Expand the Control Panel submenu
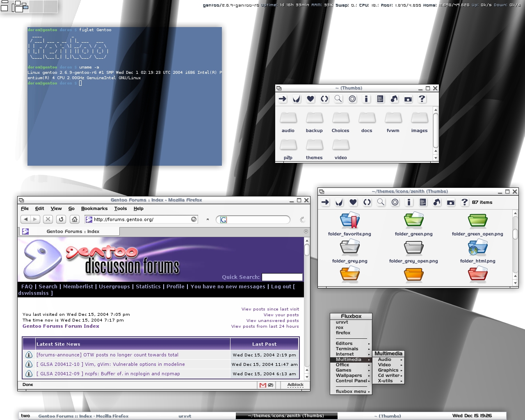 [x=351, y=381]
